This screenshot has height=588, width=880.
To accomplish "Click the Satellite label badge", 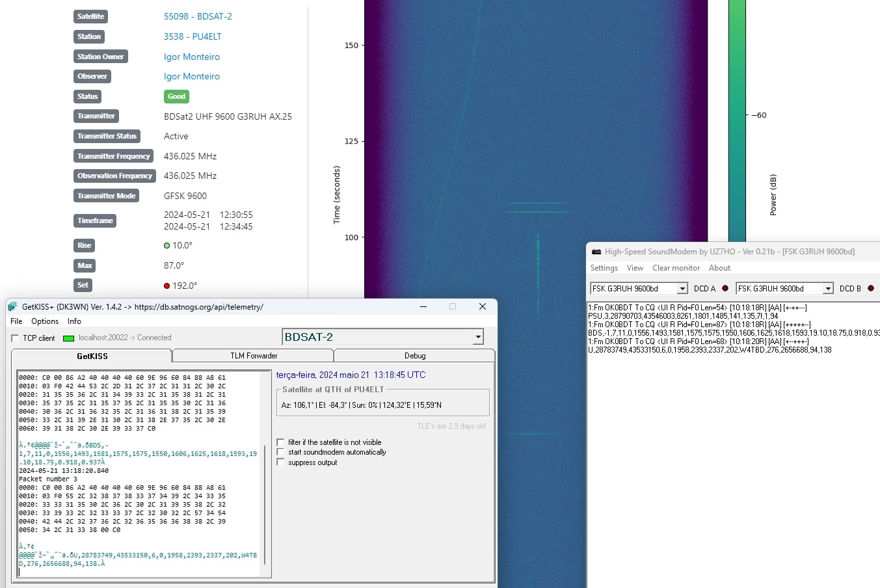I will (90, 17).
